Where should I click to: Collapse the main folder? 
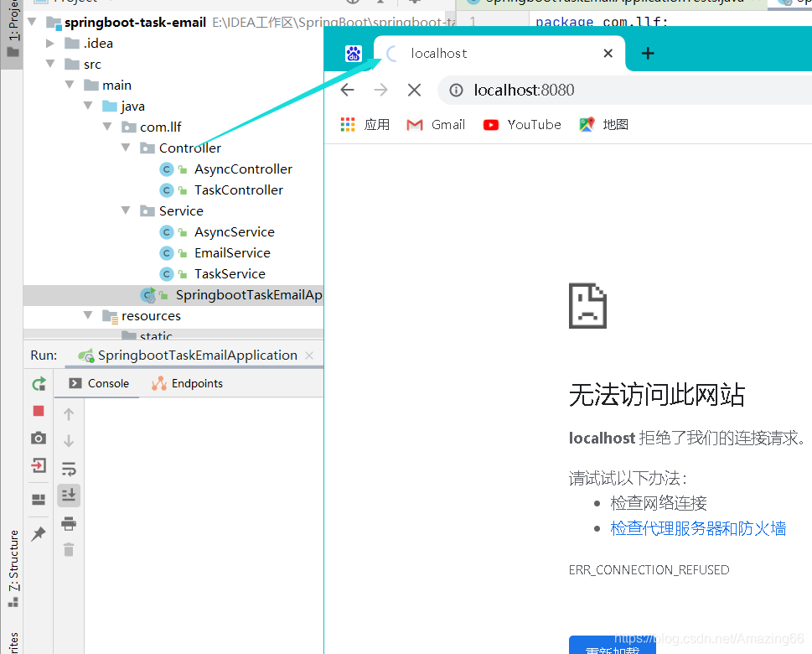pos(70,85)
